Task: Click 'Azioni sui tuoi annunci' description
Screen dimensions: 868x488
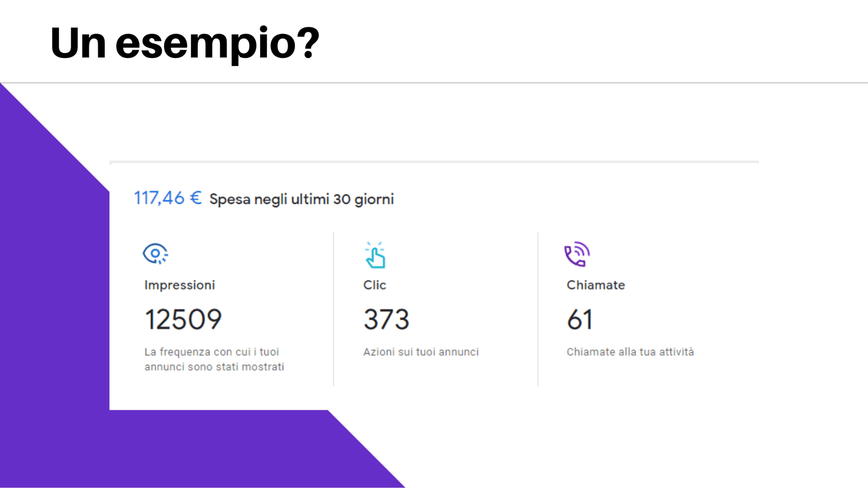Action: (421, 352)
